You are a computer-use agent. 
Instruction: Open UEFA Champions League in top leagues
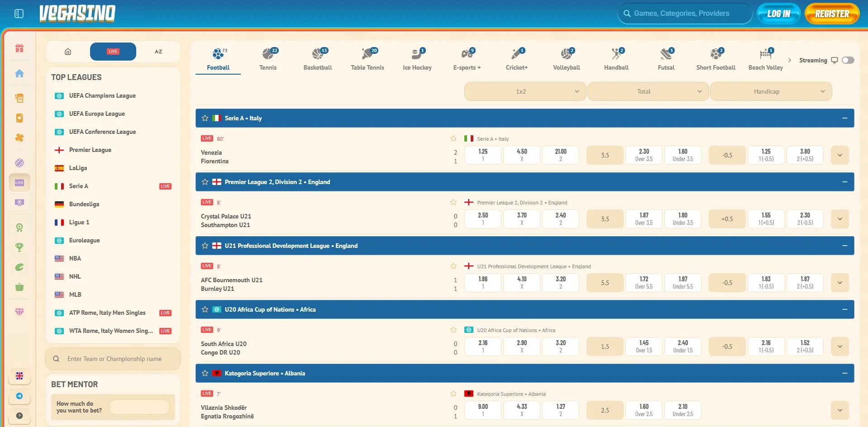102,95
